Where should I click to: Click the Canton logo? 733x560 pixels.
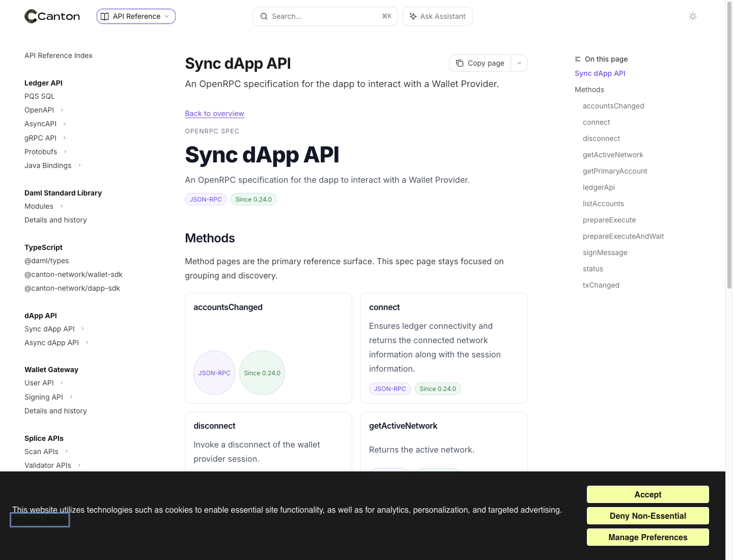[x=52, y=16]
